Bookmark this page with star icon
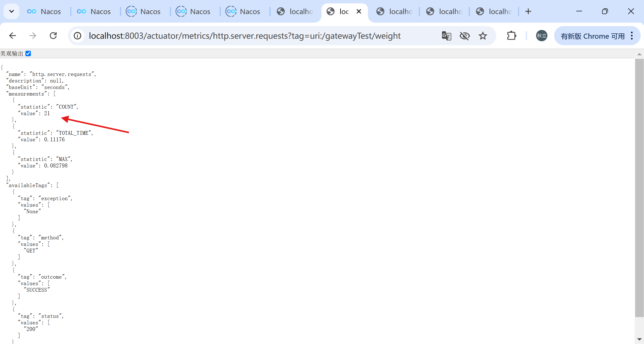644x344 pixels. pos(482,36)
